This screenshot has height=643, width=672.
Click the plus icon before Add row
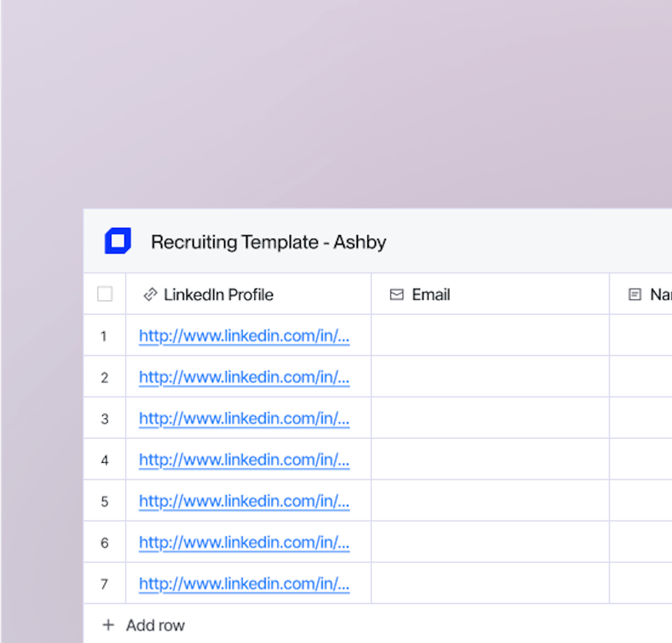(x=109, y=625)
